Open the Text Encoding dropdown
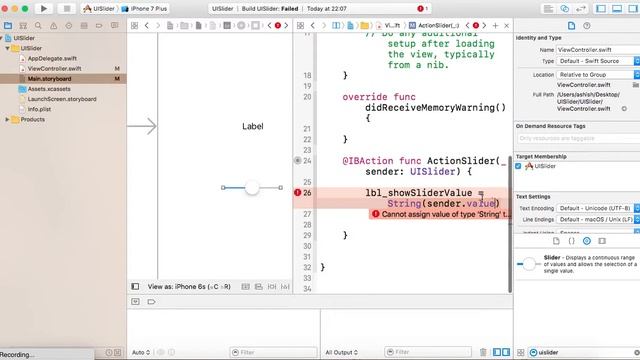The height and width of the screenshot is (360, 640). 598,208
